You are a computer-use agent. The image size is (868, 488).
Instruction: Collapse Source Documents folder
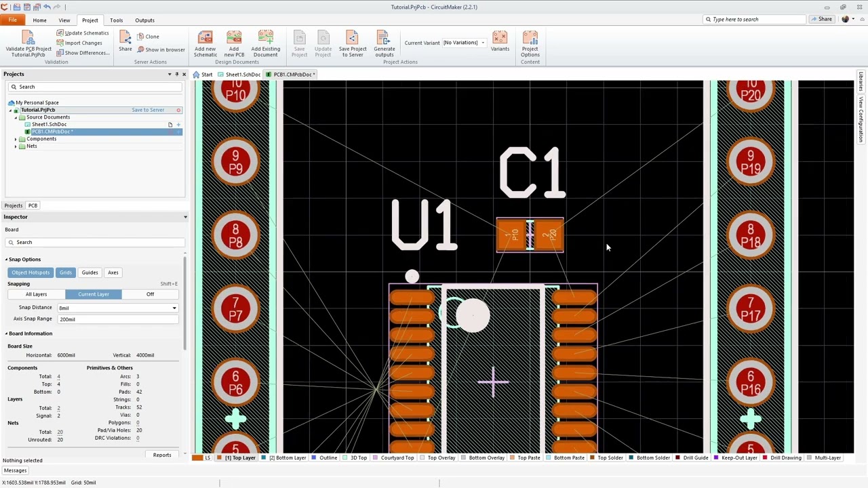click(16, 117)
